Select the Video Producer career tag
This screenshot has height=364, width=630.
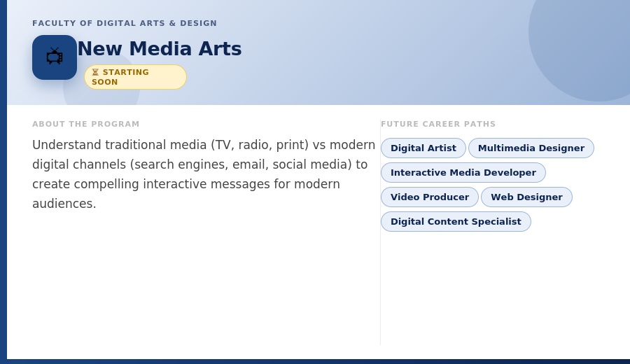[430, 197]
